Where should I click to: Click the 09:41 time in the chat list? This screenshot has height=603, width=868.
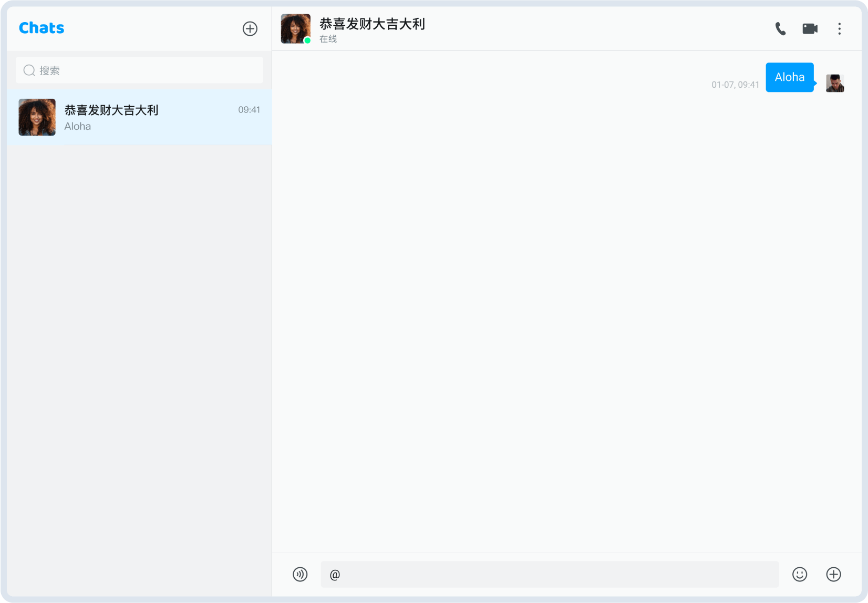click(249, 110)
